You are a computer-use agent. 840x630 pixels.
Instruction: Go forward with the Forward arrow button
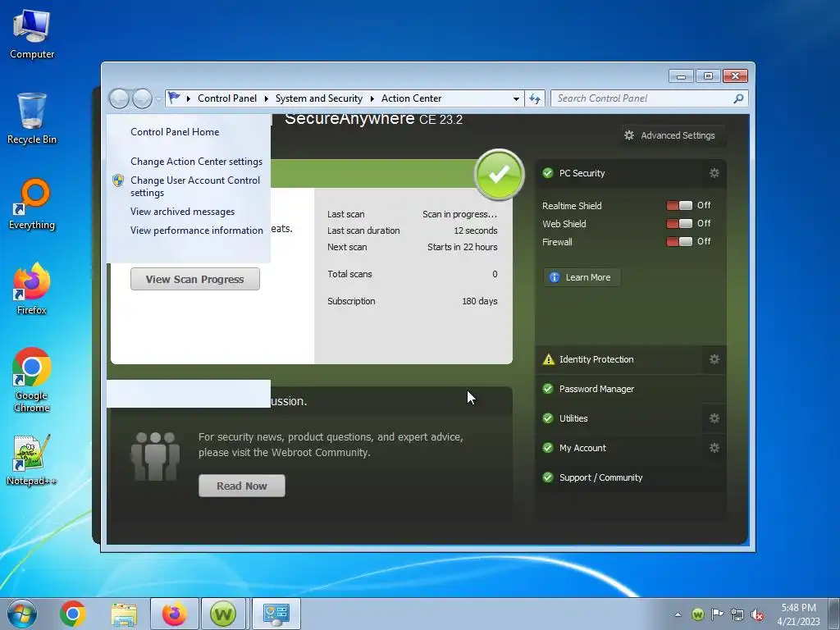142,98
